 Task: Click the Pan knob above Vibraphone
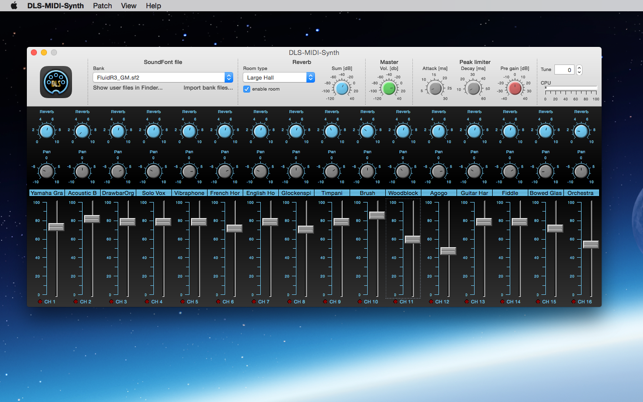pyautogui.click(x=189, y=171)
